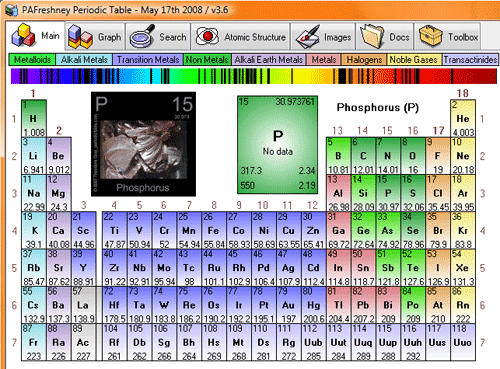500x369 pixels.
Task: Highlight the Metalloids category
Action: click(x=32, y=60)
